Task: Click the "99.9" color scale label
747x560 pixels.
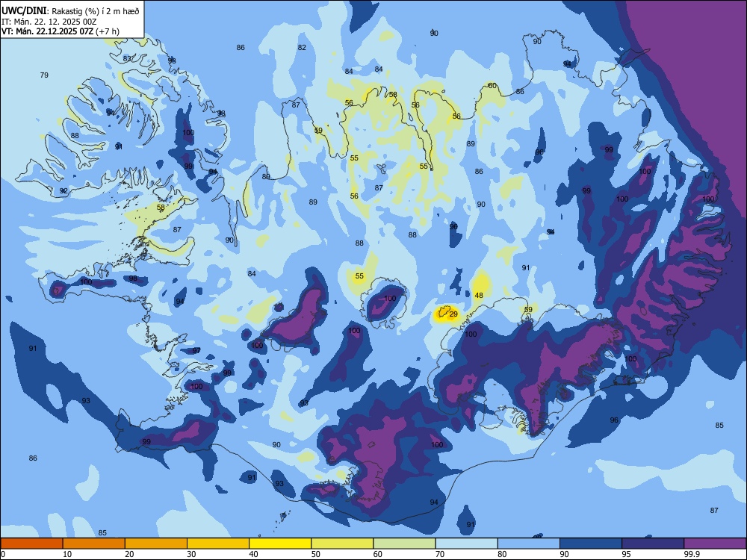Action: [x=691, y=554]
